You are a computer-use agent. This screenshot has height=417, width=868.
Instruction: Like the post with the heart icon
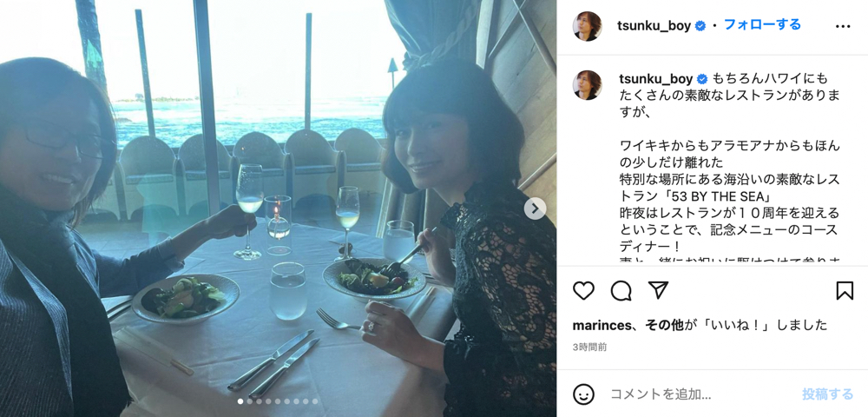[x=583, y=290]
